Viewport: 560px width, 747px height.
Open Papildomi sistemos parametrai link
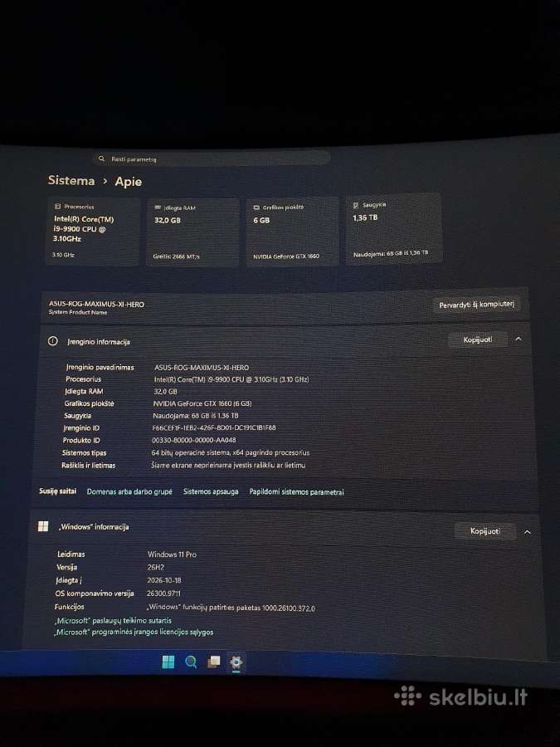(x=296, y=491)
